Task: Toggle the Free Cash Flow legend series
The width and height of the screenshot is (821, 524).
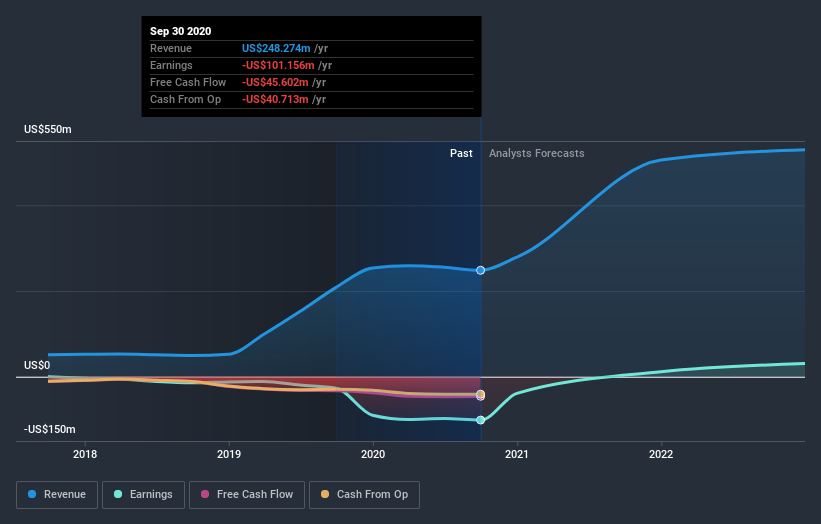Action: 247,495
